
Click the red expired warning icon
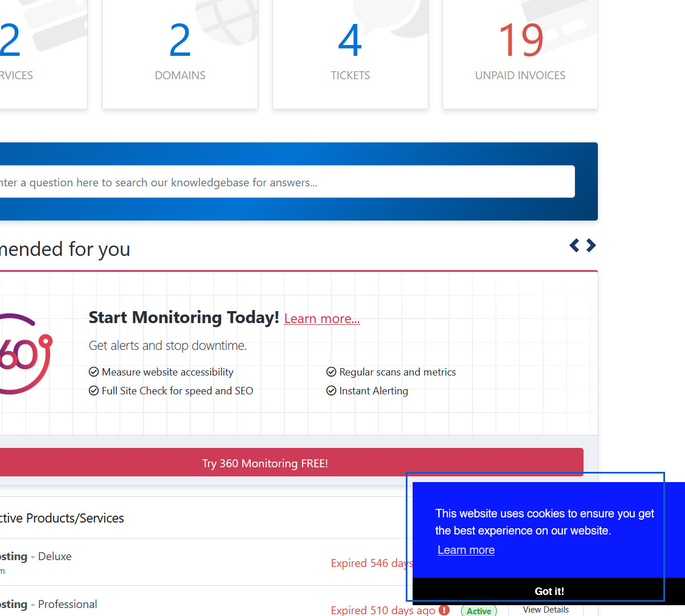444,610
